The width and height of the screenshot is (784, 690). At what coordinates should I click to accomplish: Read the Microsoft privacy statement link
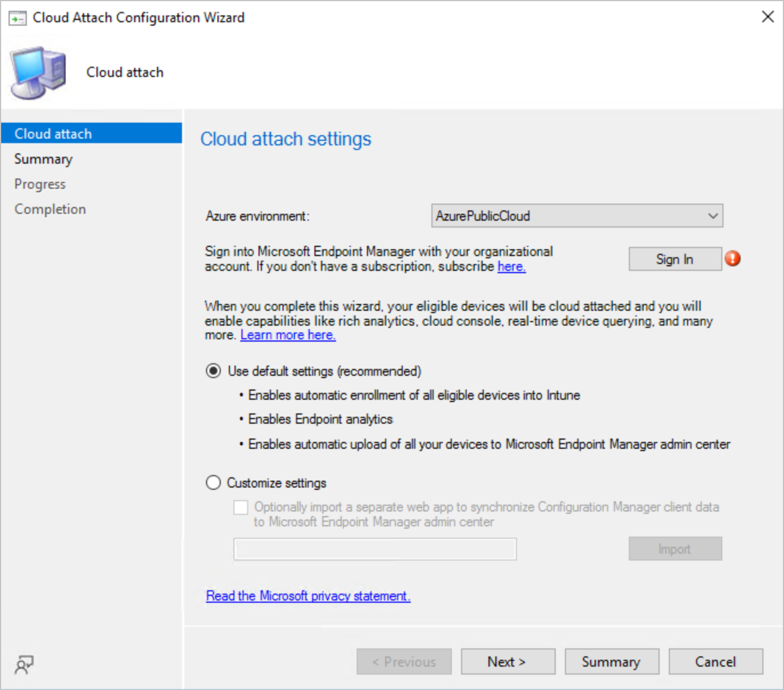point(308,595)
